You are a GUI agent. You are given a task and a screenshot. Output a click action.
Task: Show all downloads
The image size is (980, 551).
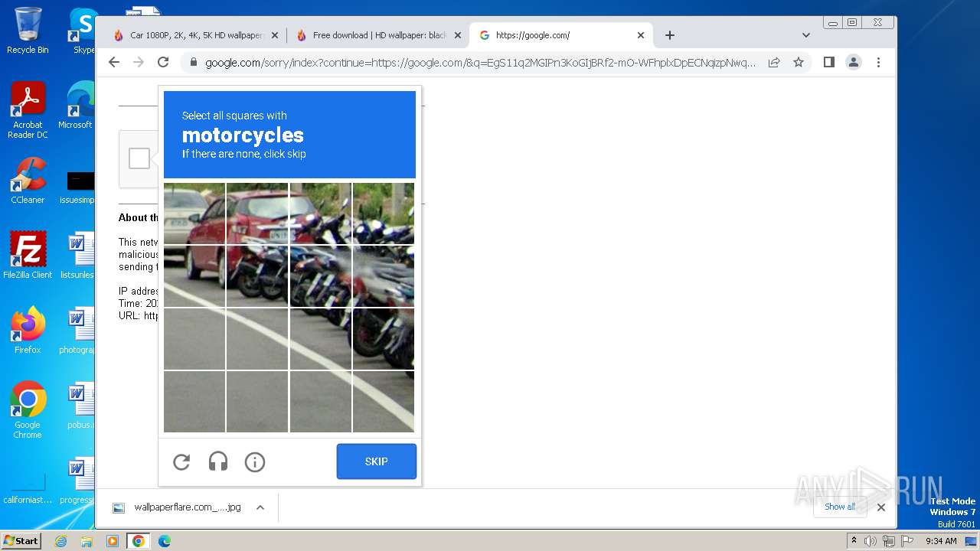coord(839,507)
